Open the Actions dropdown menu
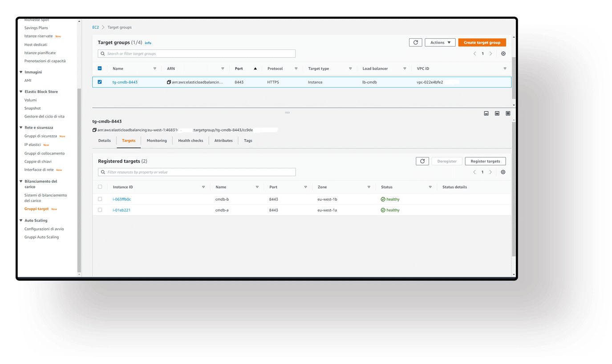This screenshot has height=364, width=612. (440, 43)
